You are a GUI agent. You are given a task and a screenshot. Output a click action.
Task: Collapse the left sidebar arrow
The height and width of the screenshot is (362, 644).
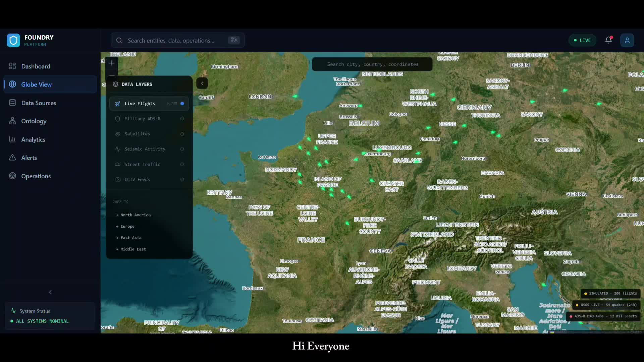[x=50, y=292]
